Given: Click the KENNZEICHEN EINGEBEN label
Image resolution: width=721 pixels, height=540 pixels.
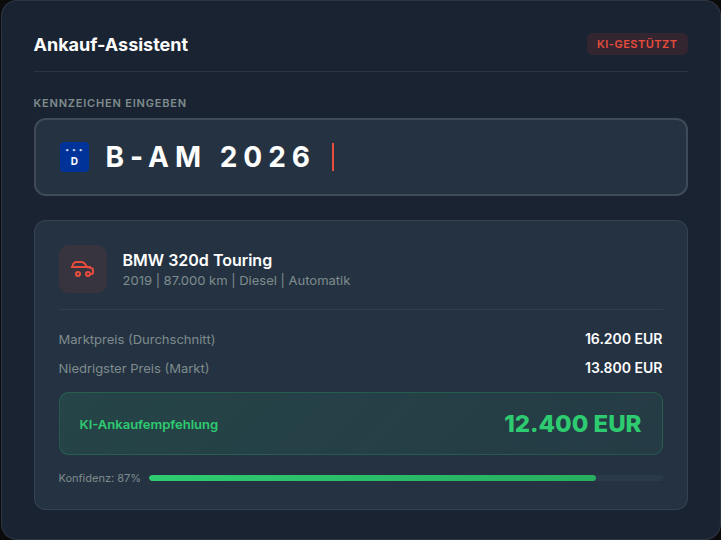Looking at the screenshot, I should click(110, 103).
